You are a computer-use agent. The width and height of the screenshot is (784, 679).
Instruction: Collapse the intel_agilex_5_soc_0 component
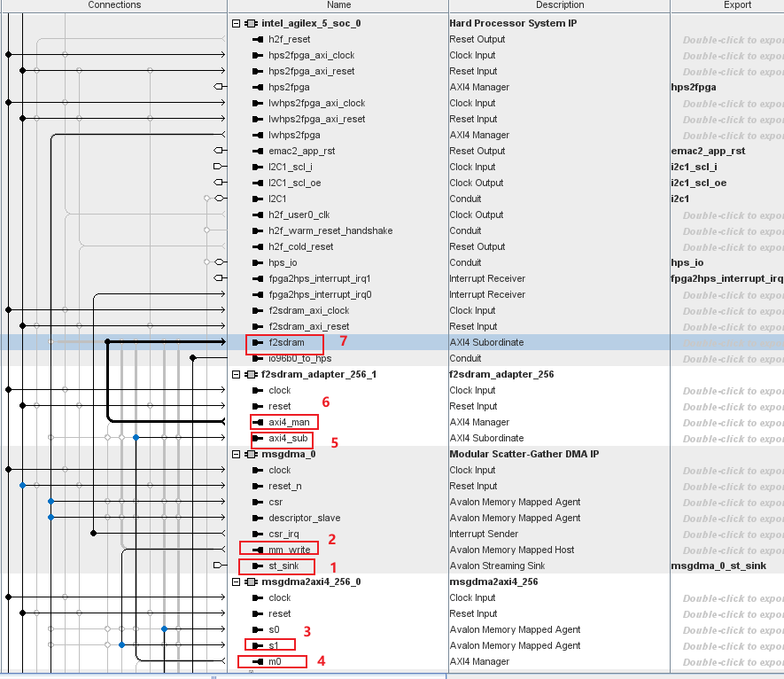236,24
